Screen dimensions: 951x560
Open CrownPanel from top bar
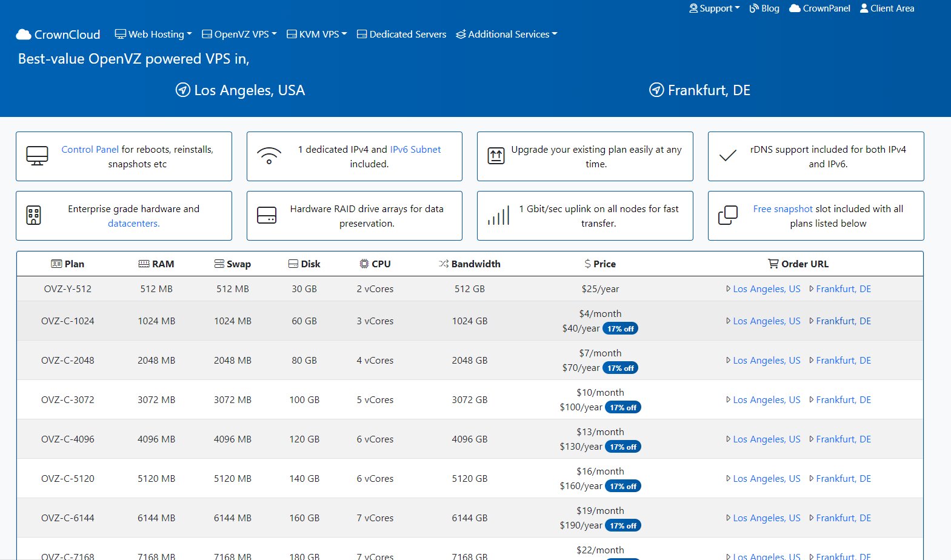(819, 8)
